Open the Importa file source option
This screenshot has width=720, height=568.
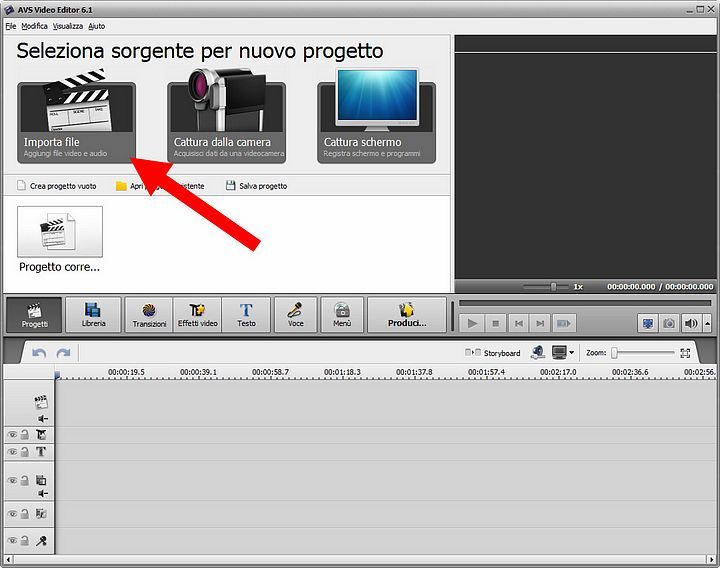pyautogui.click(x=76, y=122)
